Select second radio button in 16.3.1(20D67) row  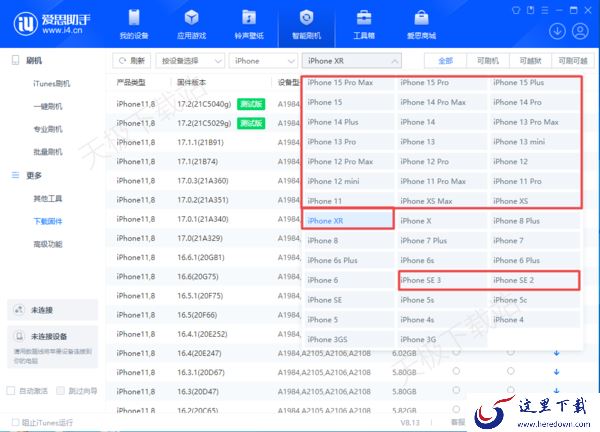coord(510,371)
